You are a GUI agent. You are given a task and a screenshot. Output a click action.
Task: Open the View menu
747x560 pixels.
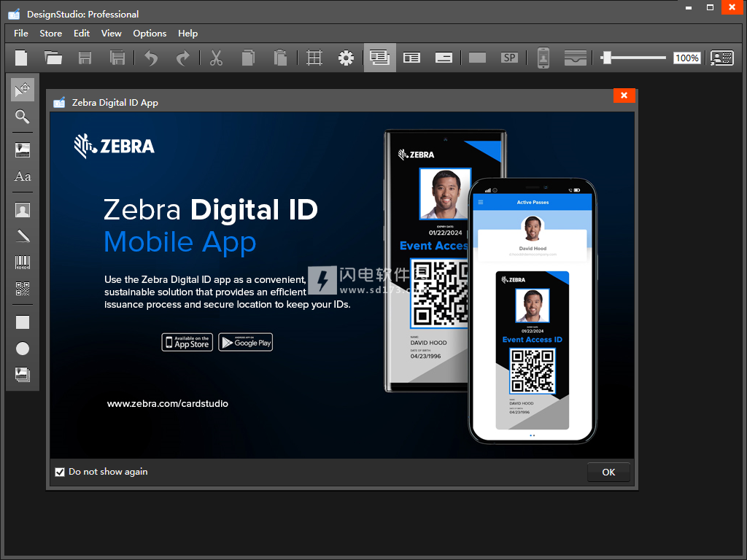[x=112, y=34]
